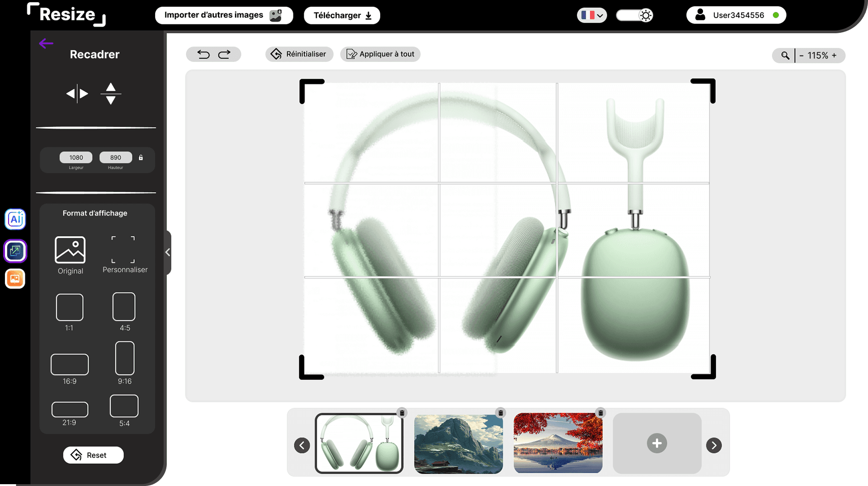
Task: Click the Resize logo
Action: 66,14
